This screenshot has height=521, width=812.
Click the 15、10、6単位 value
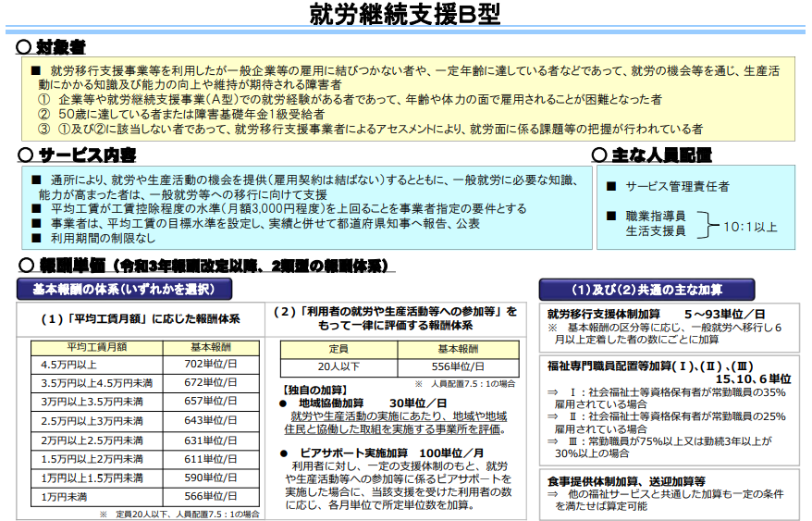click(x=753, y=379)
